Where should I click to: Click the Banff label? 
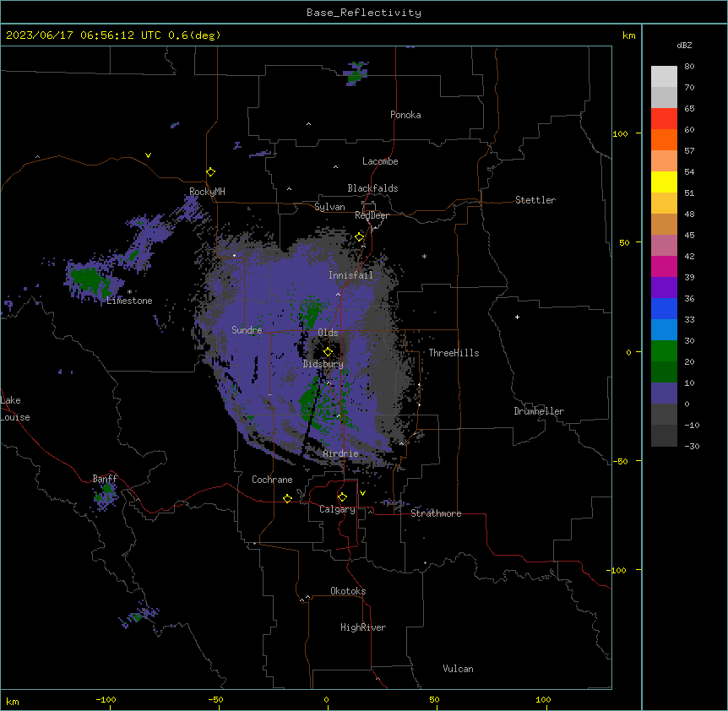105,479
